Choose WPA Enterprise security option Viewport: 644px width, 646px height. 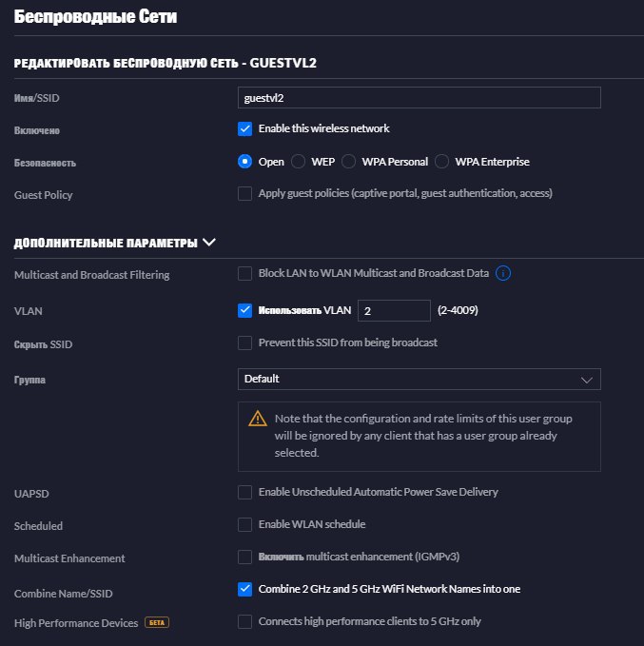pos(441,162)
